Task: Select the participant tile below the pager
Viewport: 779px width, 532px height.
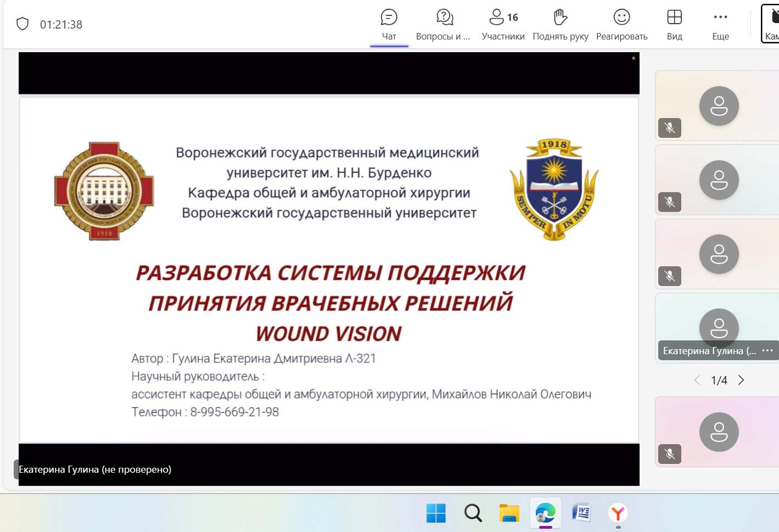Action: 717,432
